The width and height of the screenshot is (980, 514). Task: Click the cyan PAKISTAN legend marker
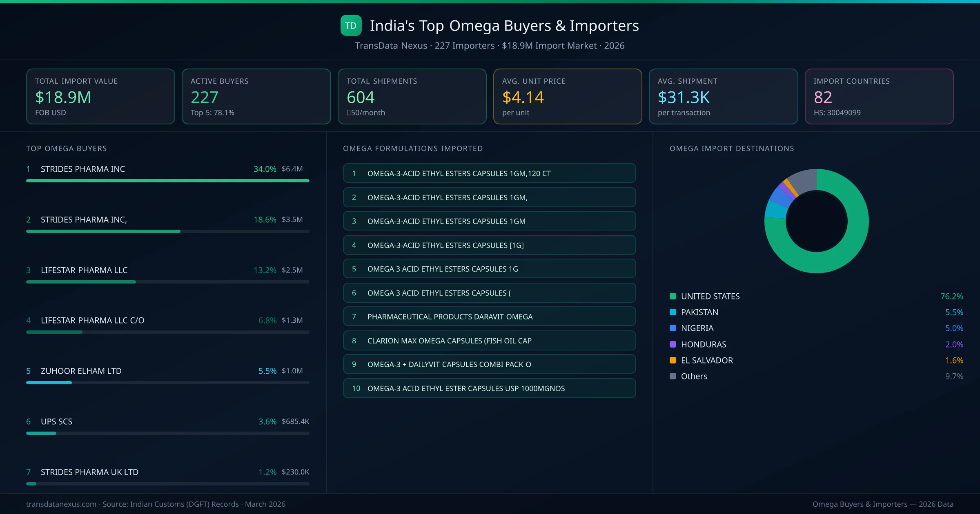[x=672, y=312]
